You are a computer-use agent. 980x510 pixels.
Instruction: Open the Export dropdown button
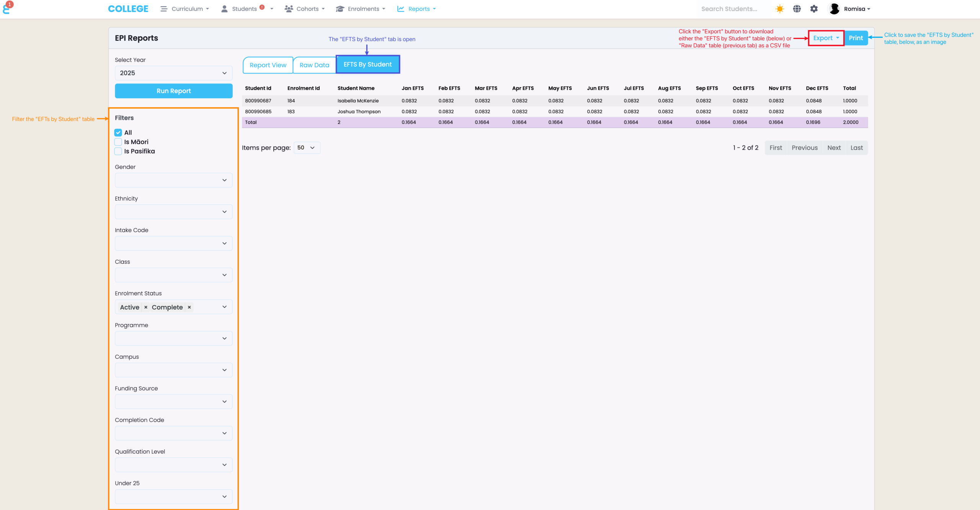826,38
